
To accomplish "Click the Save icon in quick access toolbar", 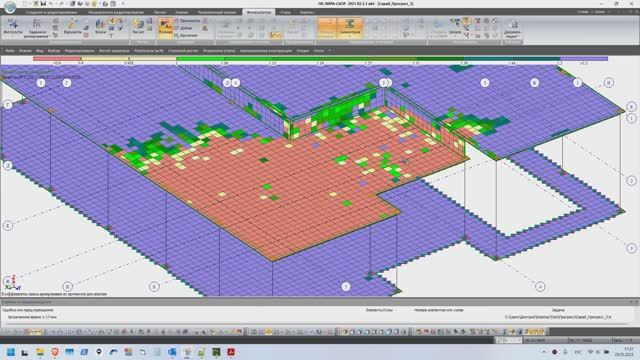I will click(43, 4).
